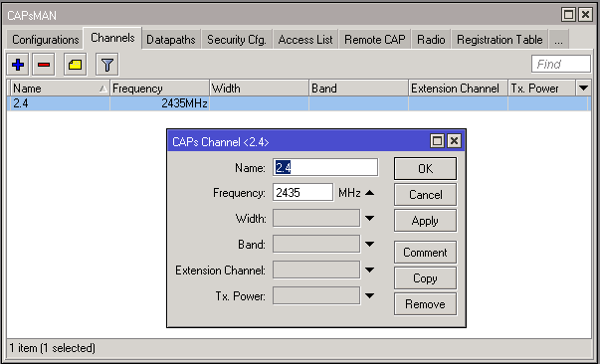Sort by the Frequency column header
Viewport: 600px width, 364px height.
click(x=159, y=89)
